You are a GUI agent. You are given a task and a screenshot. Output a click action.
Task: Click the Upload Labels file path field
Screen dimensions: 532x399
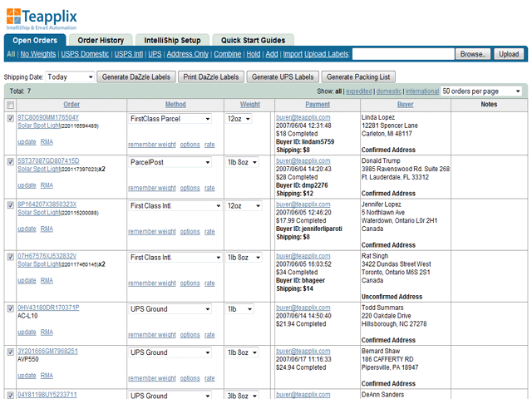pos(402,54)
